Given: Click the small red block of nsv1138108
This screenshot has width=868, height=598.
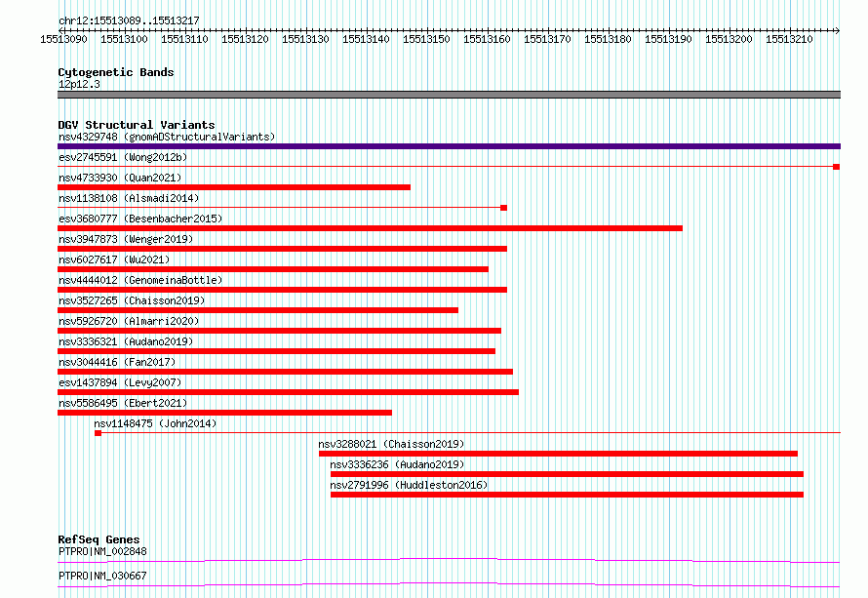Looking at the screenshot, I should [x=504, y=208].
